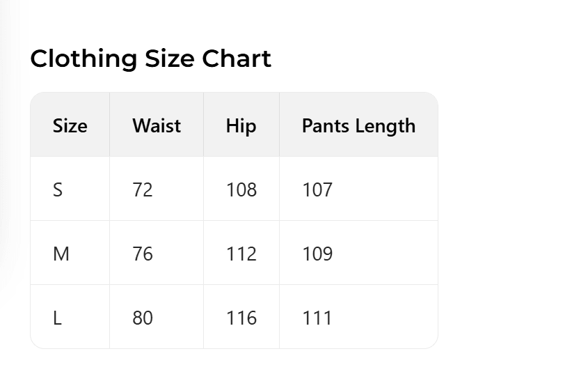
Task: Click the Hip column header
Action: coord(241,126)
